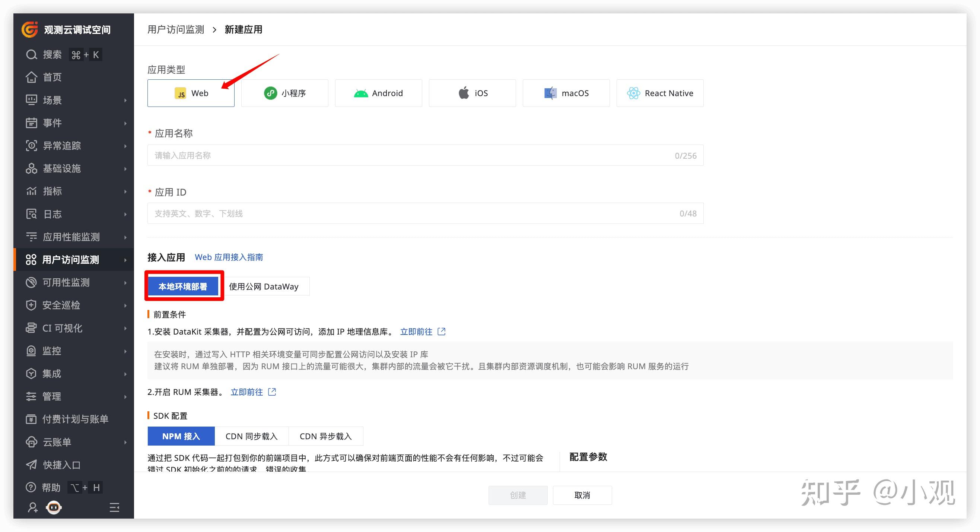This screenshot has width=980, height=532.
Task: Select the 首页 home icon
Action: tap(32, 77)
